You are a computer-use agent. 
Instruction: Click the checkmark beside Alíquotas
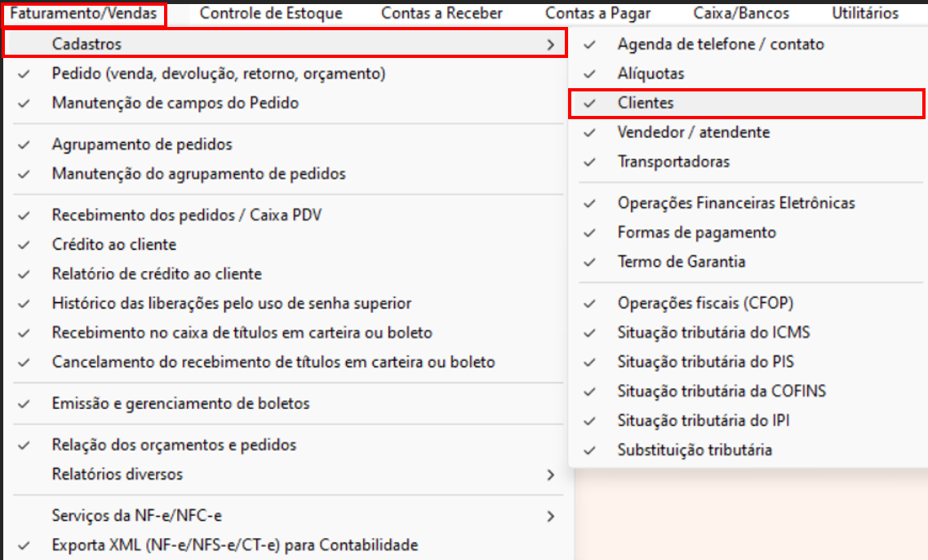[589, 73]
